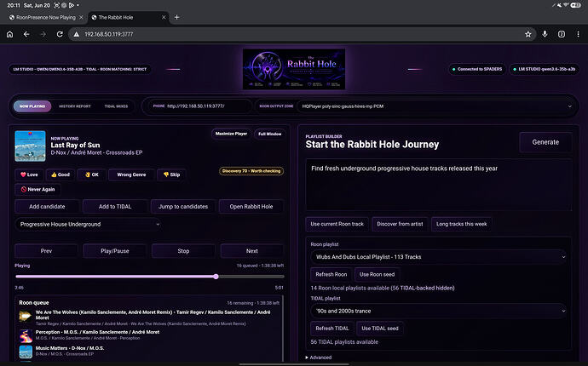Image resolution: width=588 pixels, height=366 pixels.
Task: Click the Full Window button
Action: pos(269,134)
